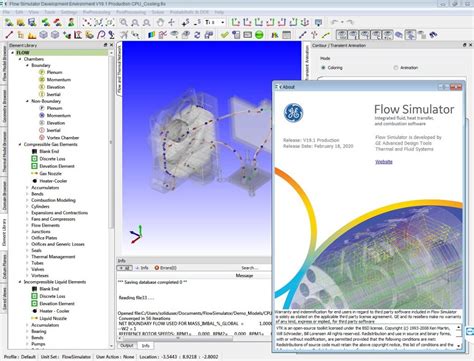Close the Element Library panel
This screenshot has height=361, width=474.
[111, 45]
